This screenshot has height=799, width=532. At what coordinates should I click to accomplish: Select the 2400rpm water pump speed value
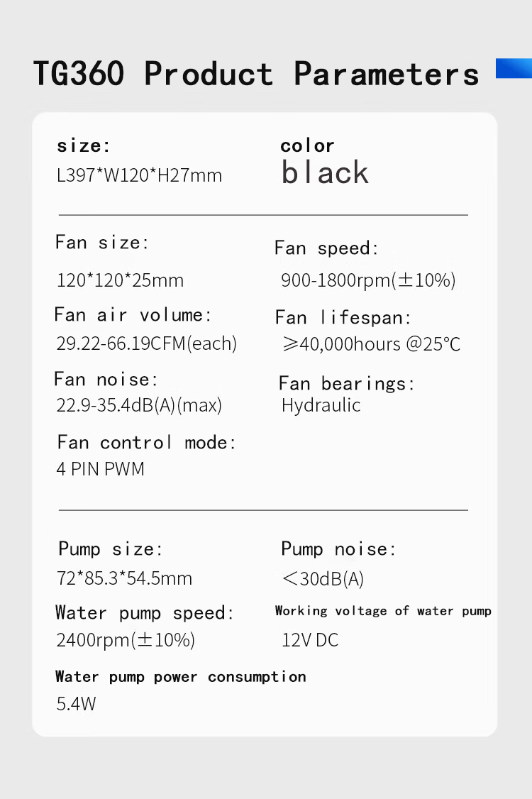(125, 640)
